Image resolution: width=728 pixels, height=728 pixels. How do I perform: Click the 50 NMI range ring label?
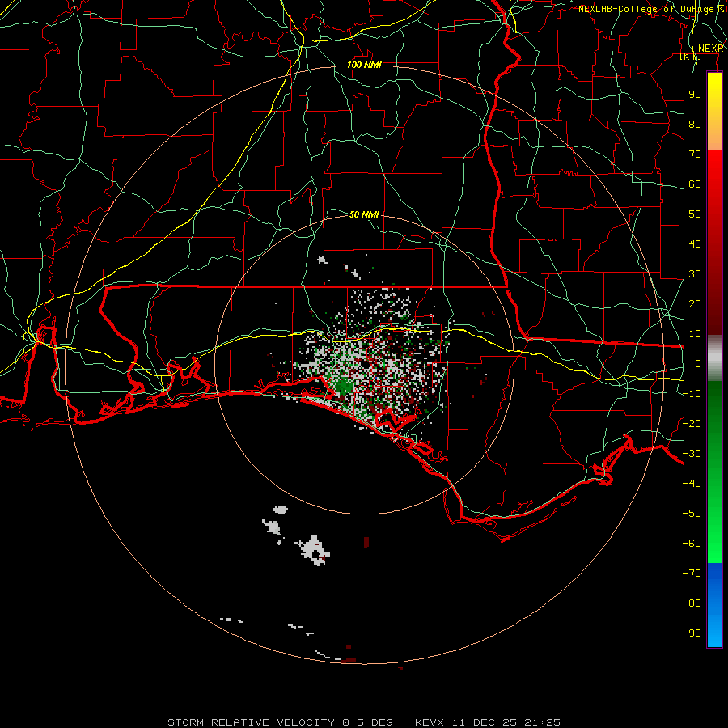click(364, 214)
